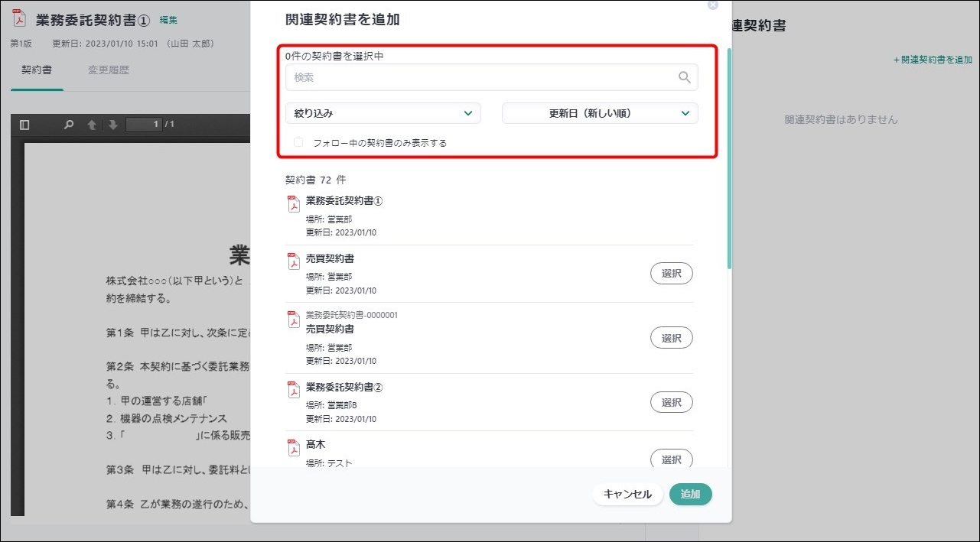Toggle the PDF viewer sidebar icon
The height and width of the screenshot is (542, 980).
click(24, 125)
